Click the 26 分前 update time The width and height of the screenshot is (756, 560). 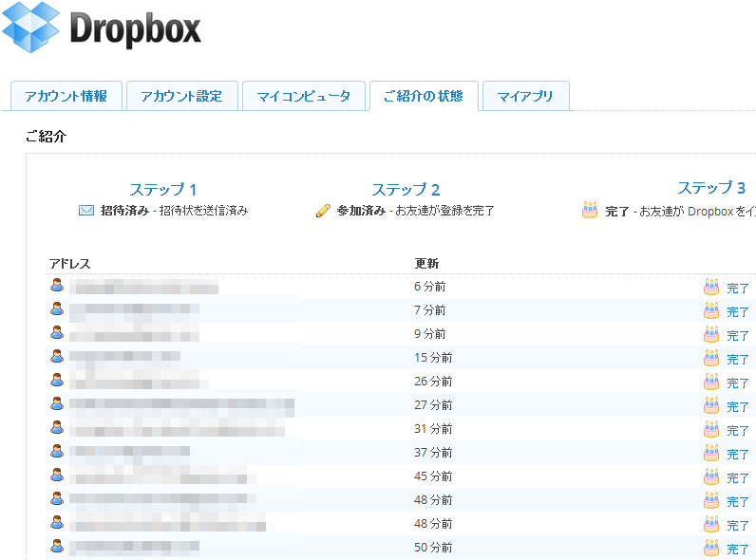(433, 382)
